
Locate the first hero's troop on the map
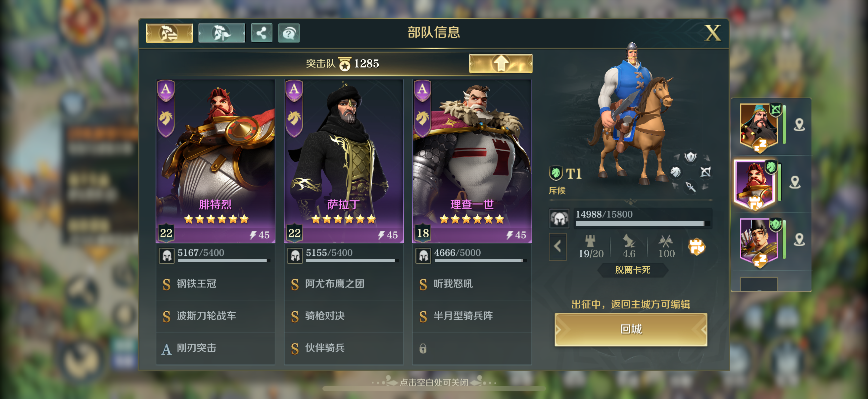(x=799, y=125)
